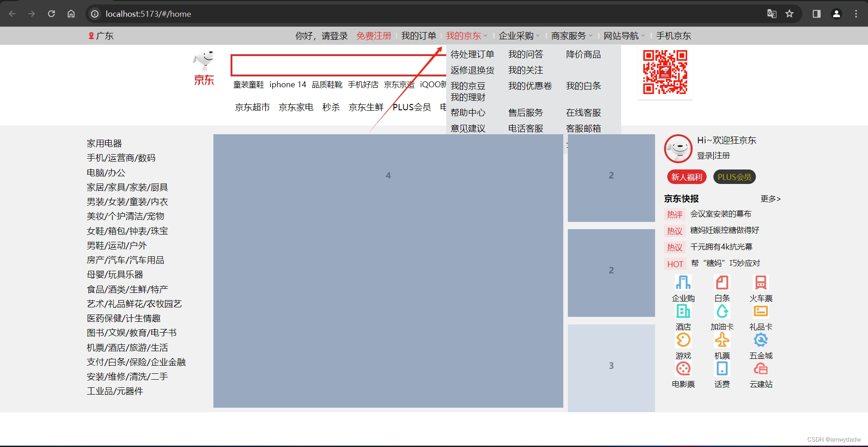Screen dimensions: 868x447
Task: Open the 游戏 service icon
Action: [x=683, y=340]
